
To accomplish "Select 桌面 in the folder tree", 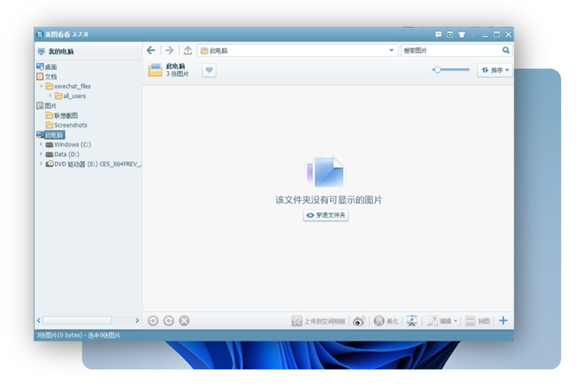I will point(50,67).
